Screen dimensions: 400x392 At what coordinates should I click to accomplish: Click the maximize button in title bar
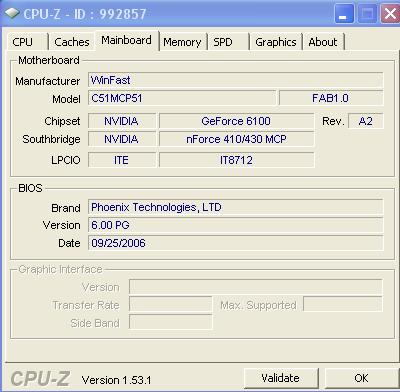coord(367,14)
